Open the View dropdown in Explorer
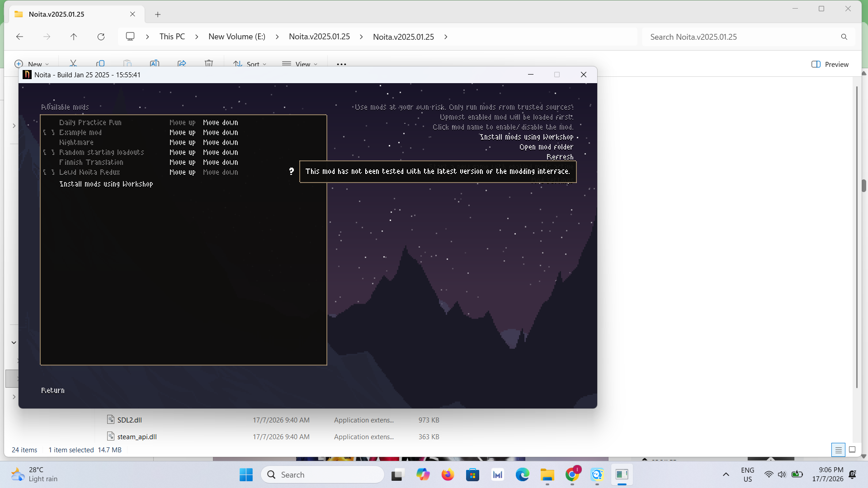 (x=300, y=64)
